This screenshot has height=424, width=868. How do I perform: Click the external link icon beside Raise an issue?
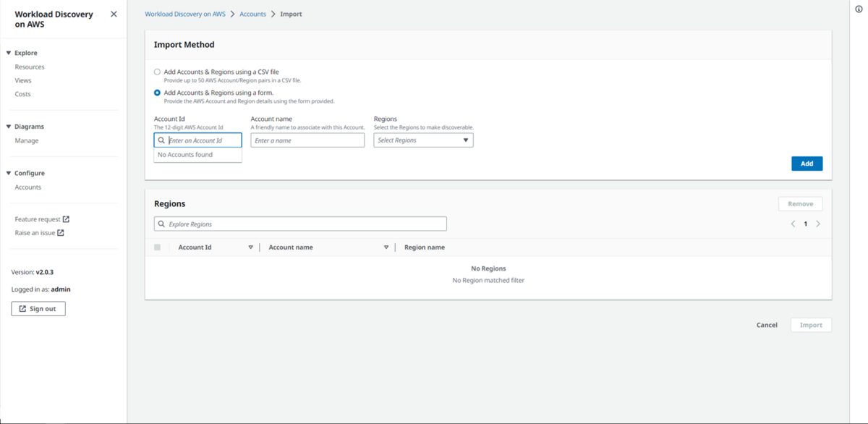61,233
